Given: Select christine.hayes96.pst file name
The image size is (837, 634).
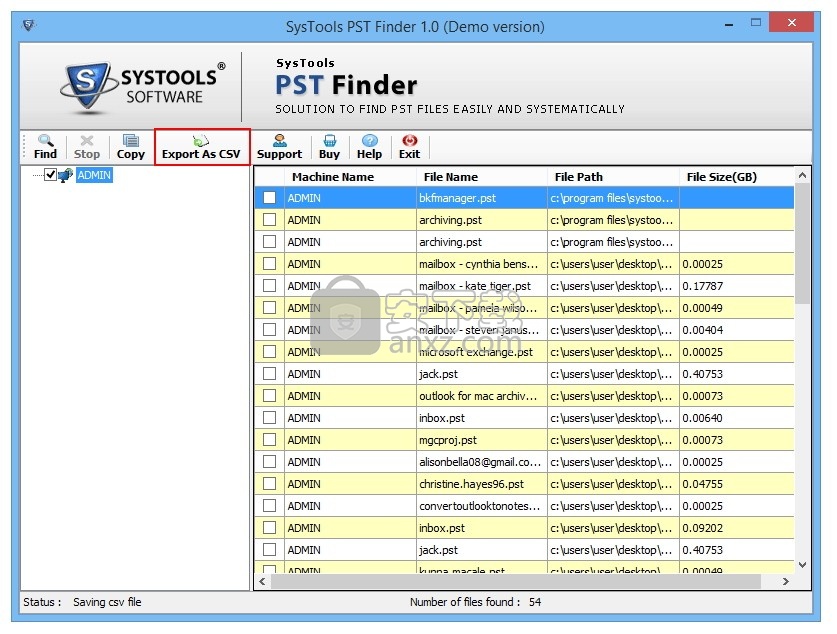Looking at the screenshot, I should [x=471, y=484].
